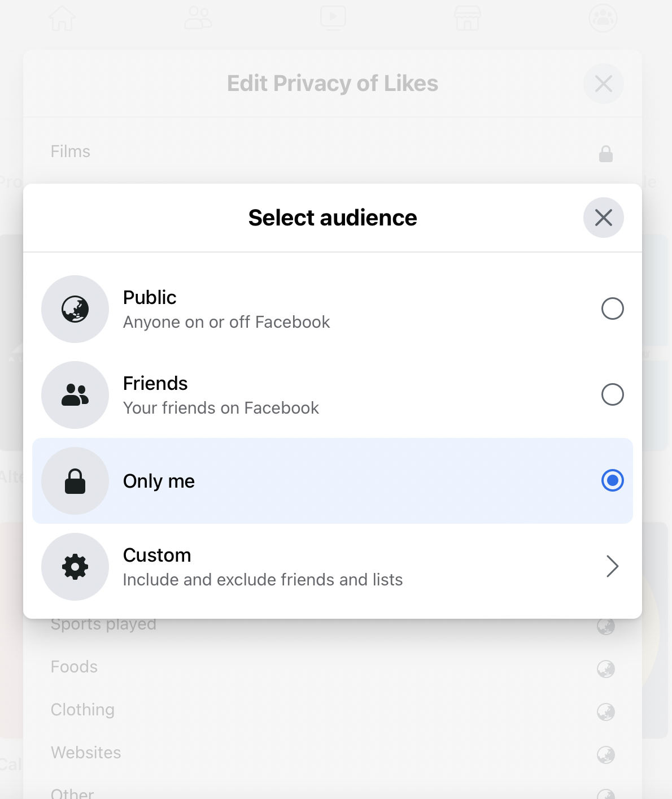Select the Friends radio button
This screenshot has width=672, height=799.
click(612, 395)
